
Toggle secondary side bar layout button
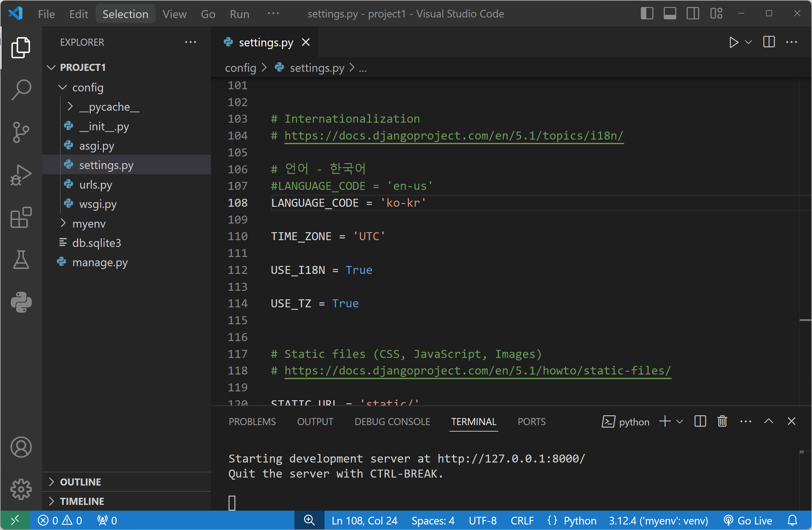(x=692, y=14)
